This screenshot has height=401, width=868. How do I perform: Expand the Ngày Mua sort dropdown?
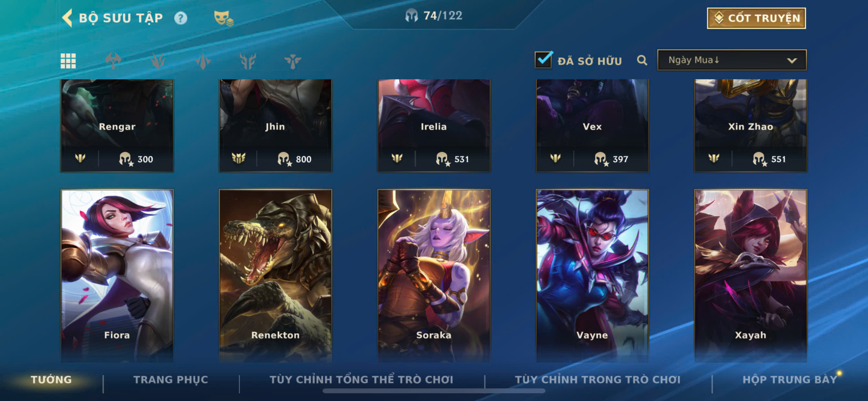(x=732, y=60)
